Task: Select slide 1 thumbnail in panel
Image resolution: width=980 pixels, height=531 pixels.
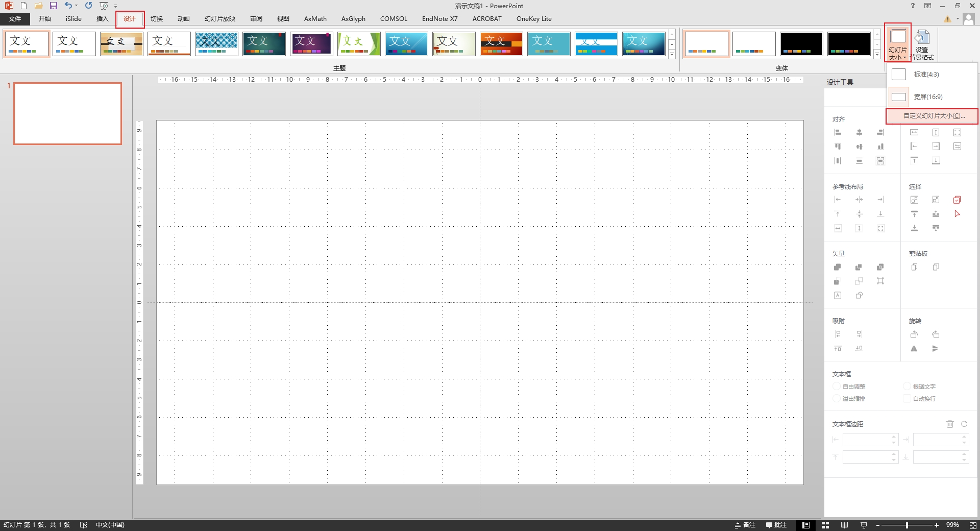Action: point(67,113)
